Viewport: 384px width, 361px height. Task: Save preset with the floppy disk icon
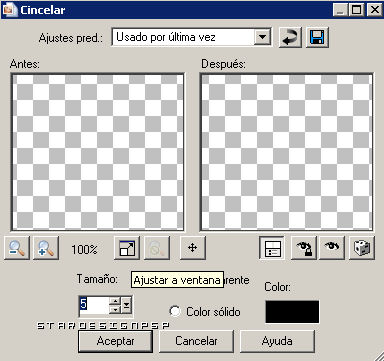(x=317, y=37)
